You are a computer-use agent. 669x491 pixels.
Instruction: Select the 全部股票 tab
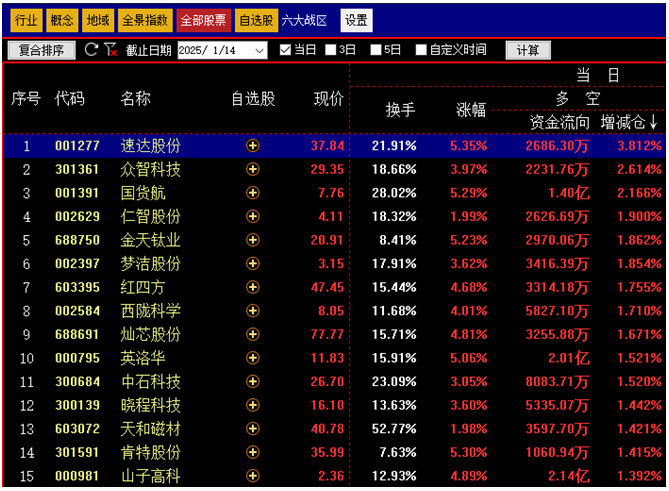203,20
